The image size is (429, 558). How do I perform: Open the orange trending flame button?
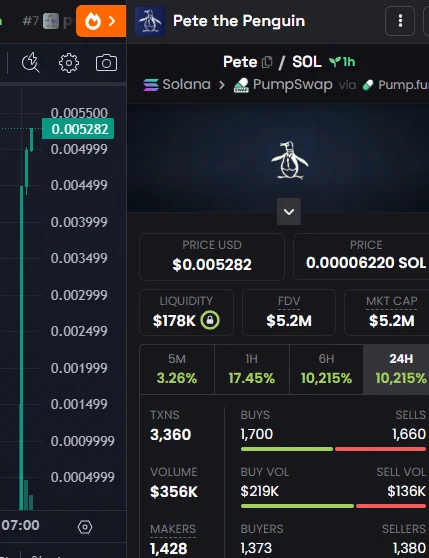point(101,21)
